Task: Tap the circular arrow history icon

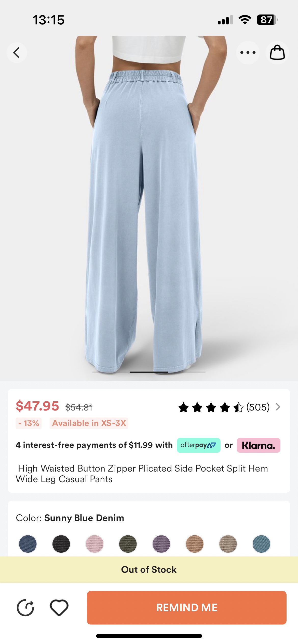Action: point(25,608)
